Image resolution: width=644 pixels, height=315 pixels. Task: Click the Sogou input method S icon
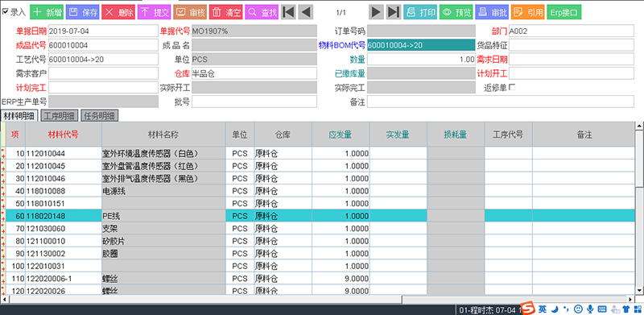click(528, 309)
